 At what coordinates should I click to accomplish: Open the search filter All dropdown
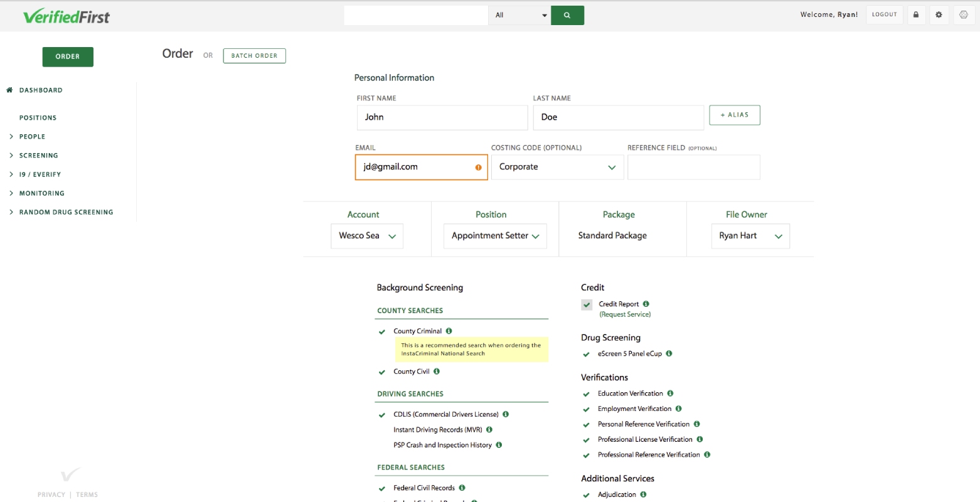click(519, 15)
